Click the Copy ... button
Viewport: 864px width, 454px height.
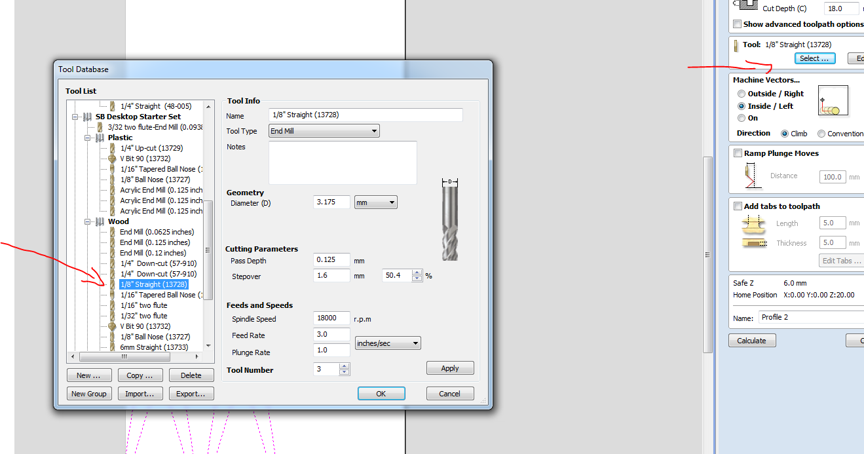[140, 375]
